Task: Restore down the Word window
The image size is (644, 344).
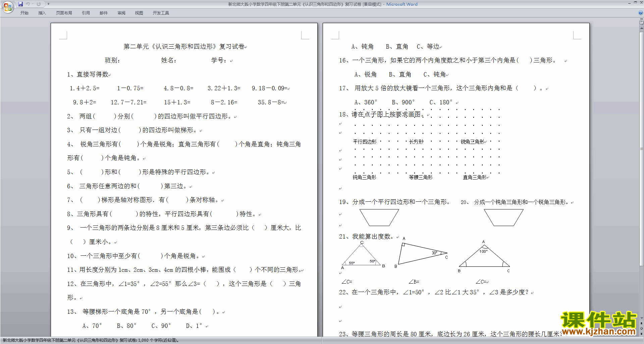Action: [x=635, y=3]
